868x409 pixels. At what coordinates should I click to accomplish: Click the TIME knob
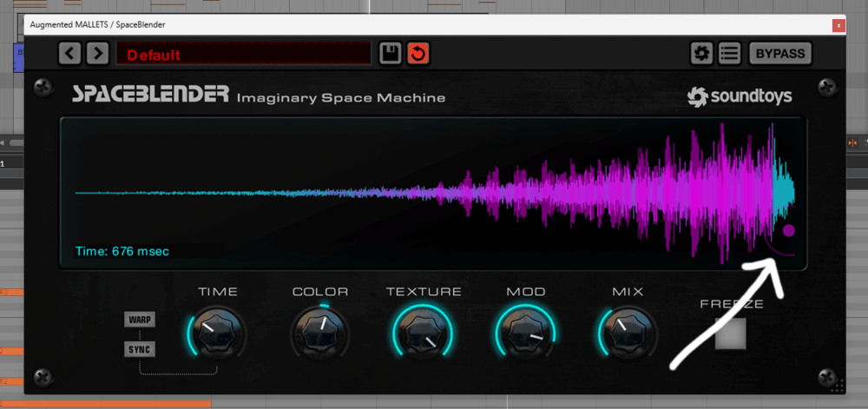[216, 333]
